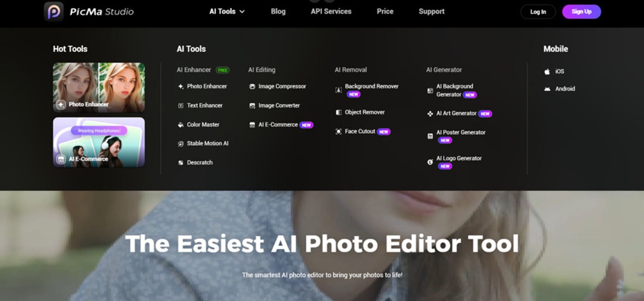The height and width of the screenshot is (301, 644).
Task: Collapse the AI Tools dropdown menu
Action: point(227,12)
